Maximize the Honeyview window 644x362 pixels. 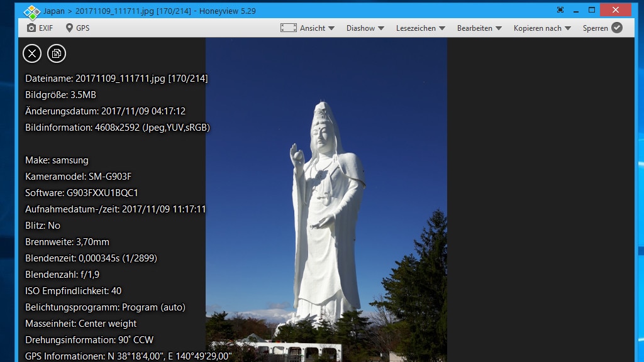591,10
